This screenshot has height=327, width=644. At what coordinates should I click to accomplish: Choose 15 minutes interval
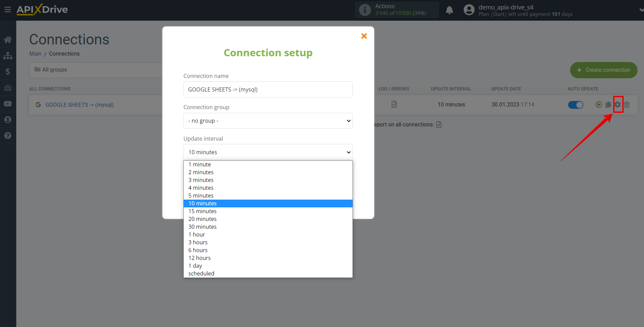(268, 211)
